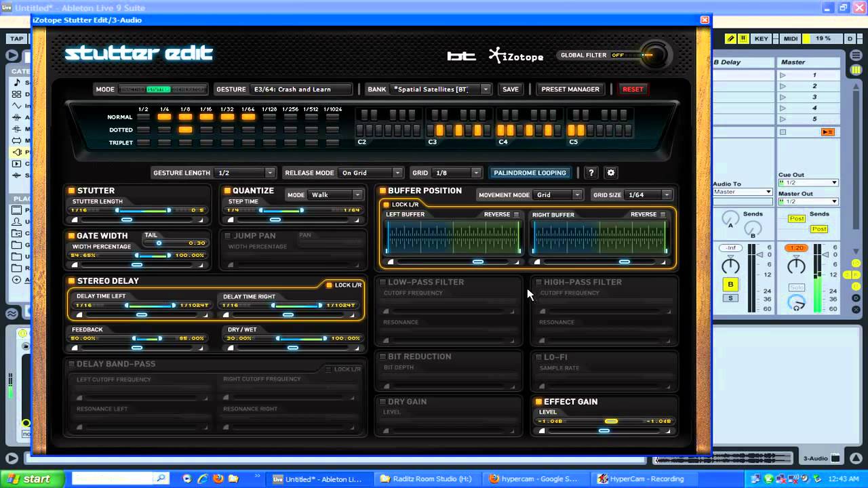The width and height of the screenshot is (868, 488).
Task: Click the iZotope logo
Action: point(516,56)
